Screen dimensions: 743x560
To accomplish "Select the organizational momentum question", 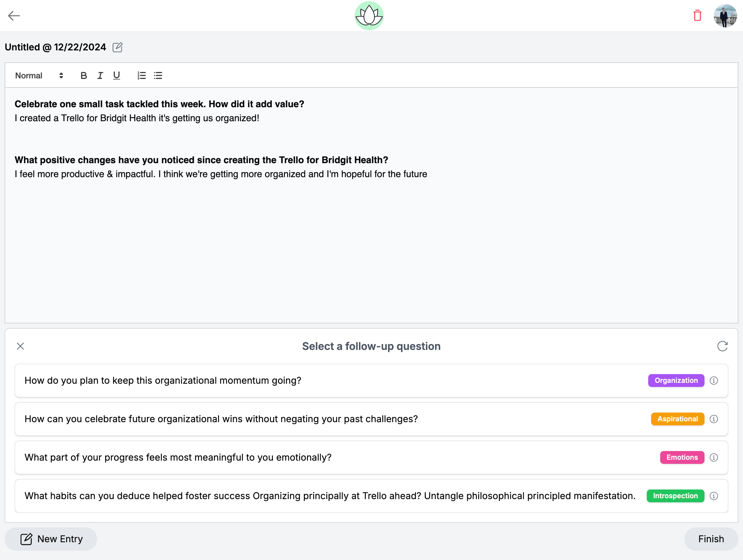I will tap(371, 381).
